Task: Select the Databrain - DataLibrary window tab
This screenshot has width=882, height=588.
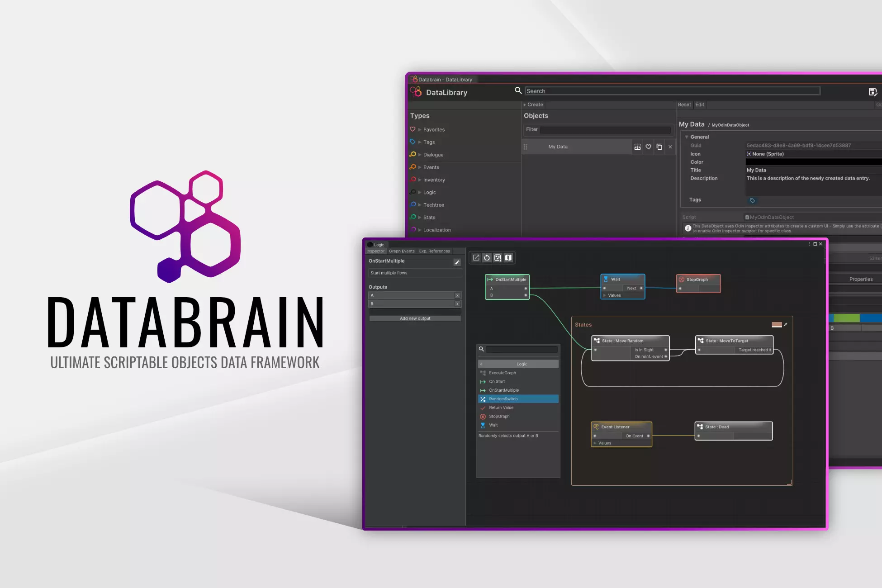Action: click(442, 79)
